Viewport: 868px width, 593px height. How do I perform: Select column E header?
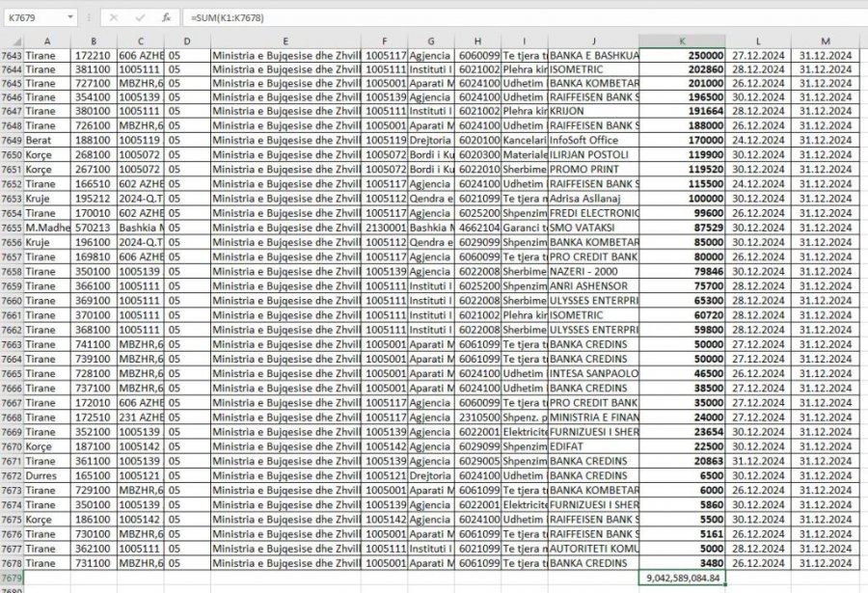tap(285, 40)
